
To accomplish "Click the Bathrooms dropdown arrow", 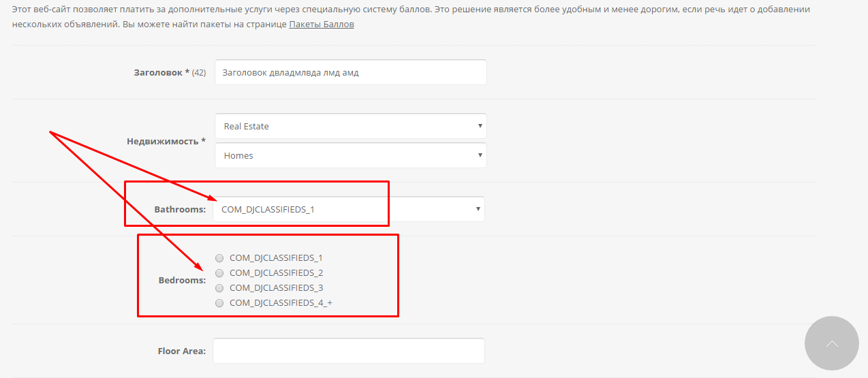I will pos(478,209).
